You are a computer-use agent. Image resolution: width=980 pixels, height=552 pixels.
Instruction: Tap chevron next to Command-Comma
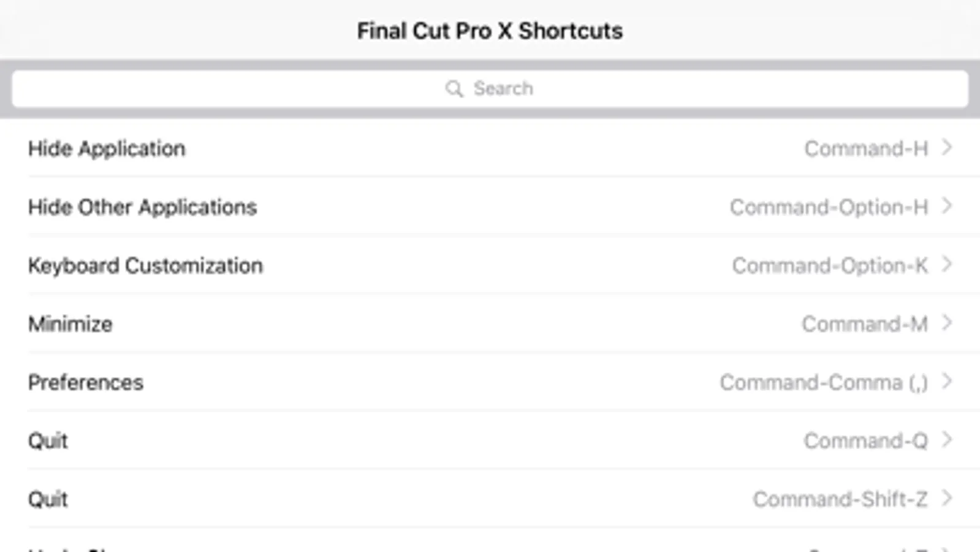click(x=947, y=381)
